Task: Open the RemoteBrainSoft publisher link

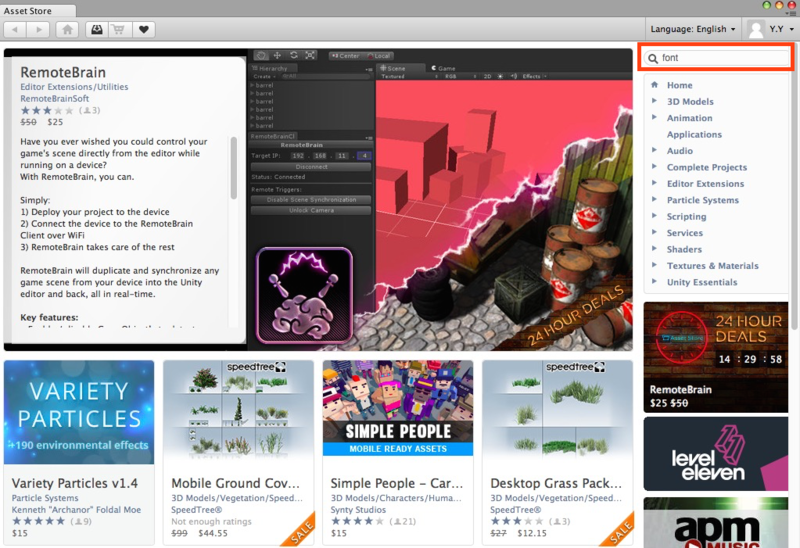Action: pos(55,98)
